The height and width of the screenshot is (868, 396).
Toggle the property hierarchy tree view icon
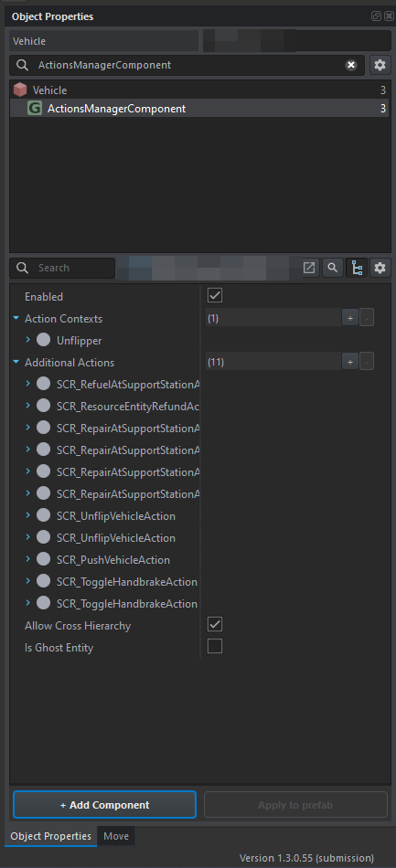[358, 268]
